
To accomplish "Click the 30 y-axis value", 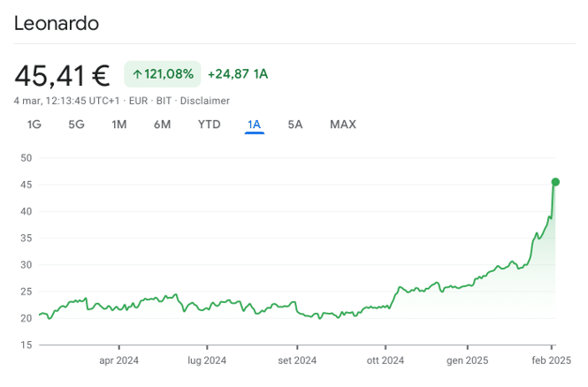I will point(27,264).
